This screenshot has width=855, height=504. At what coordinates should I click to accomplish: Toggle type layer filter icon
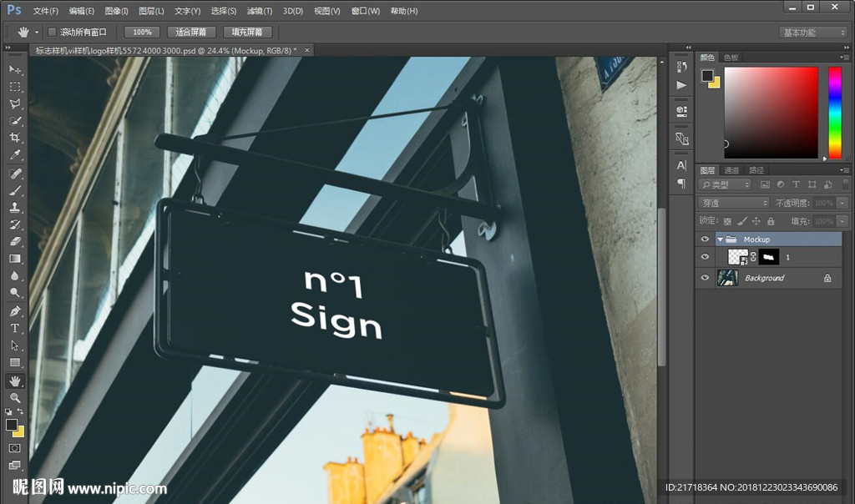(x=796, y=184)
